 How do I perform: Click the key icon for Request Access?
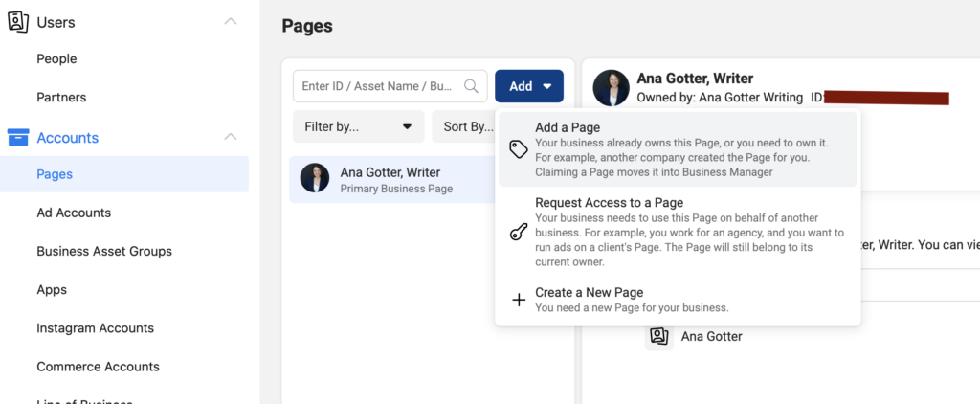pyautogui.click(x=519, y=233)
